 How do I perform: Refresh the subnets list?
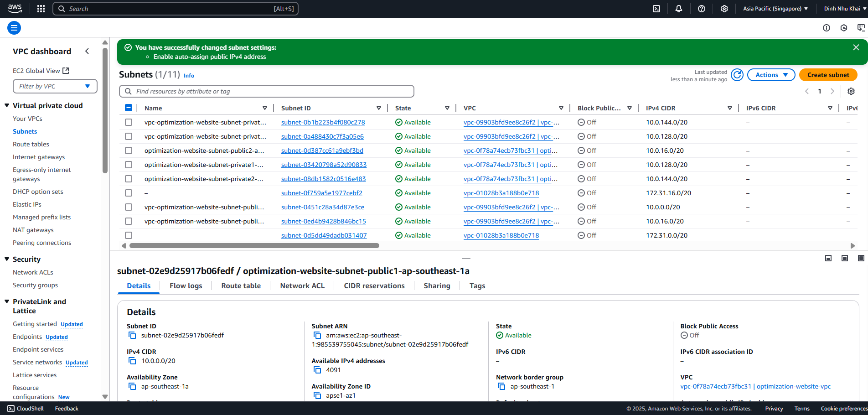click(737, 75)
